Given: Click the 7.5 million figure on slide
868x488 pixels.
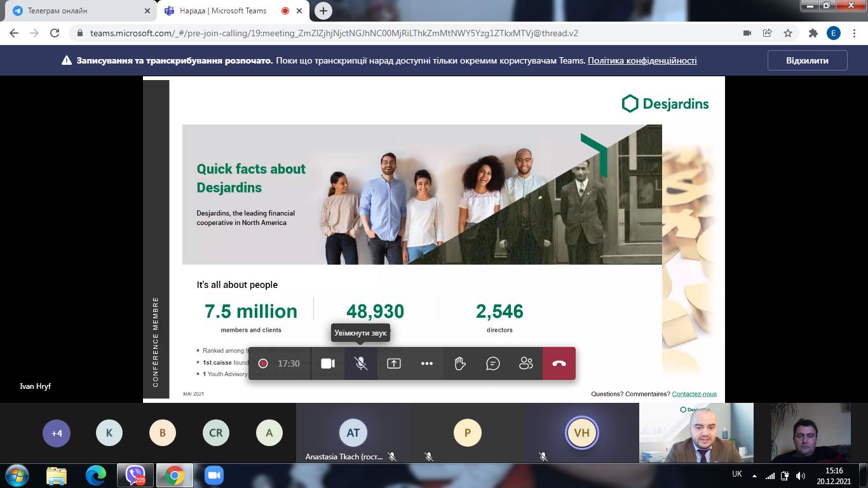Looking at the screenshot, I should tap(251, 311).
